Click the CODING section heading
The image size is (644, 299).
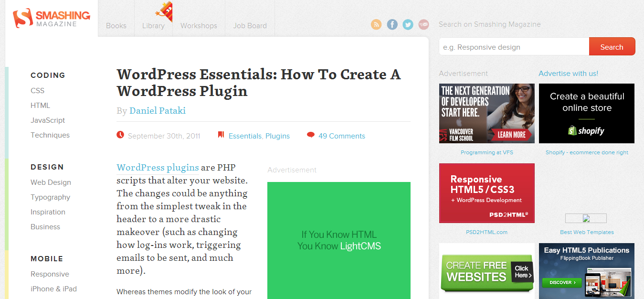click(48, 75)
